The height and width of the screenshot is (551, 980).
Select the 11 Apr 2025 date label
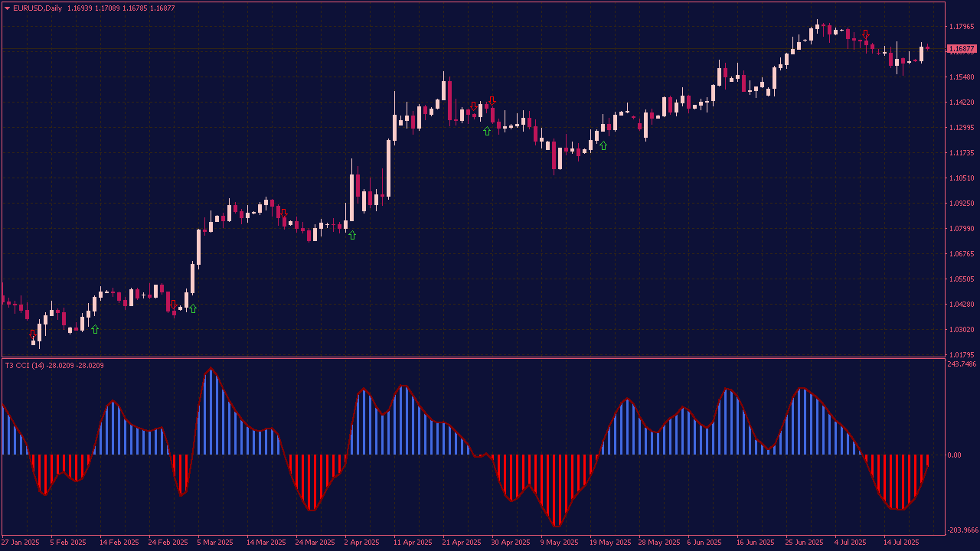(413, 543)
